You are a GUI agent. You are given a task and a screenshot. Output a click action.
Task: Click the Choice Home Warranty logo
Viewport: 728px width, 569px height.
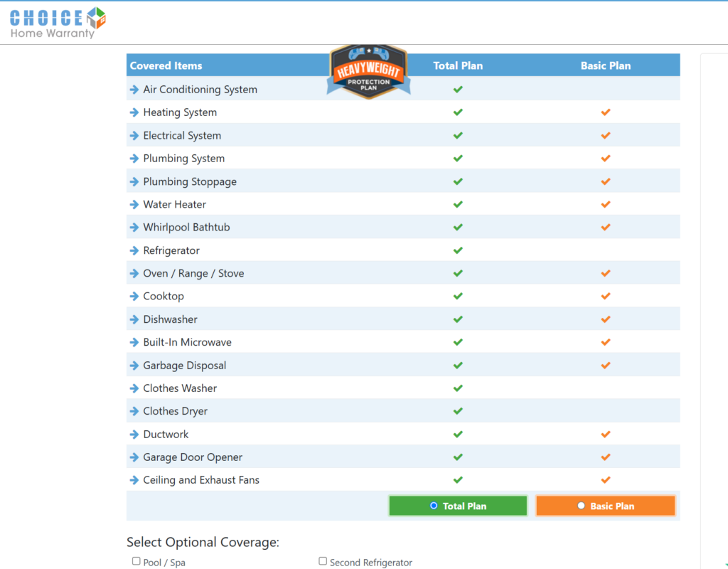click(x=58, y=23)
